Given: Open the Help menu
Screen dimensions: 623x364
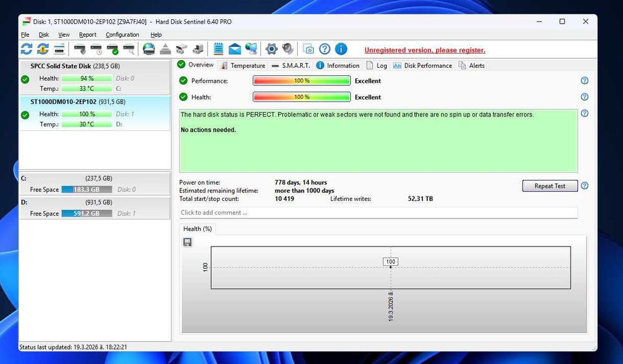Looking at the screenshot, I should click(x=156, y=35).
